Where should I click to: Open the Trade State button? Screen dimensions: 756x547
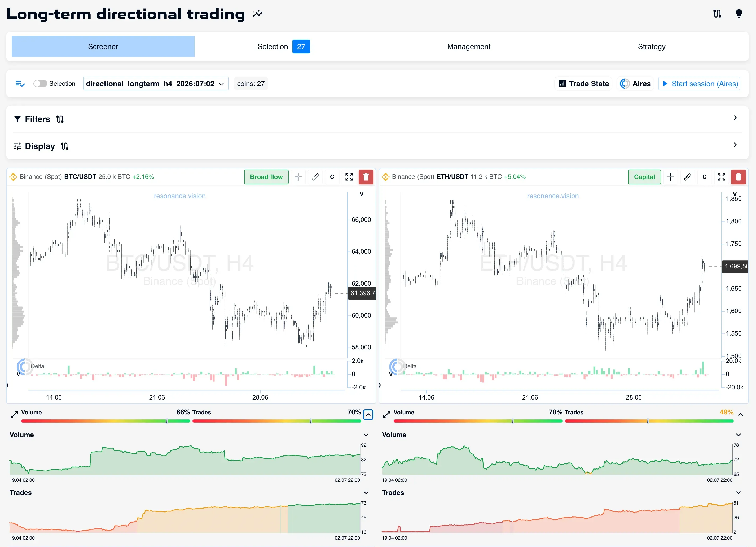click(x=583, y=84)
